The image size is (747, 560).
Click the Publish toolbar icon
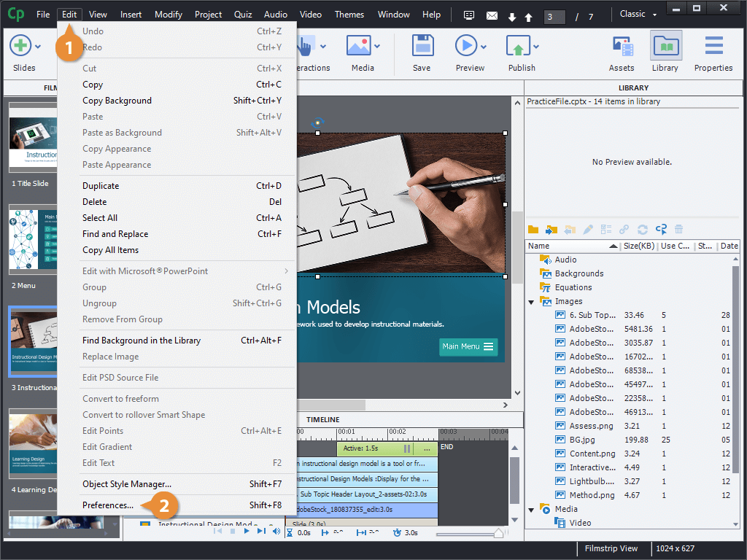pyautogui.click(x=518, y=46)
